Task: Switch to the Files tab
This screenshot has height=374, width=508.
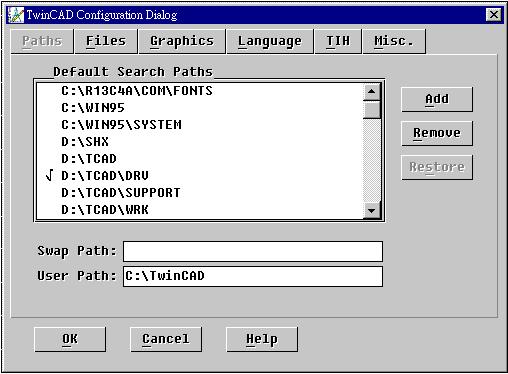Action: pyautogui.click(x=106, y=41)
